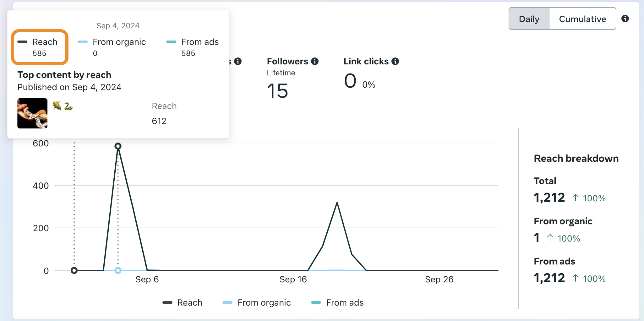This screenshot has height=321, width=644.
Task: Select the From organic value 1 in breakdown
Action: click(537, 238)
